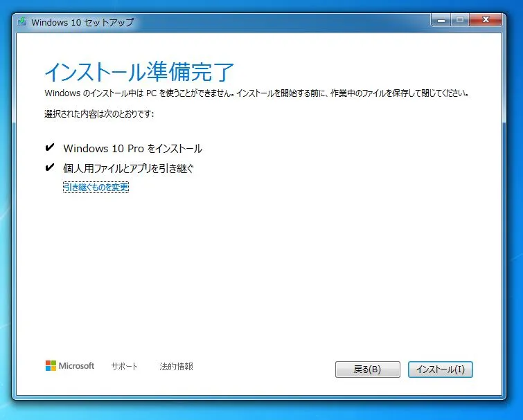Click the heading インストール準備完了
Viewport: 523px width, 420px height.
(x=139, y=72)
